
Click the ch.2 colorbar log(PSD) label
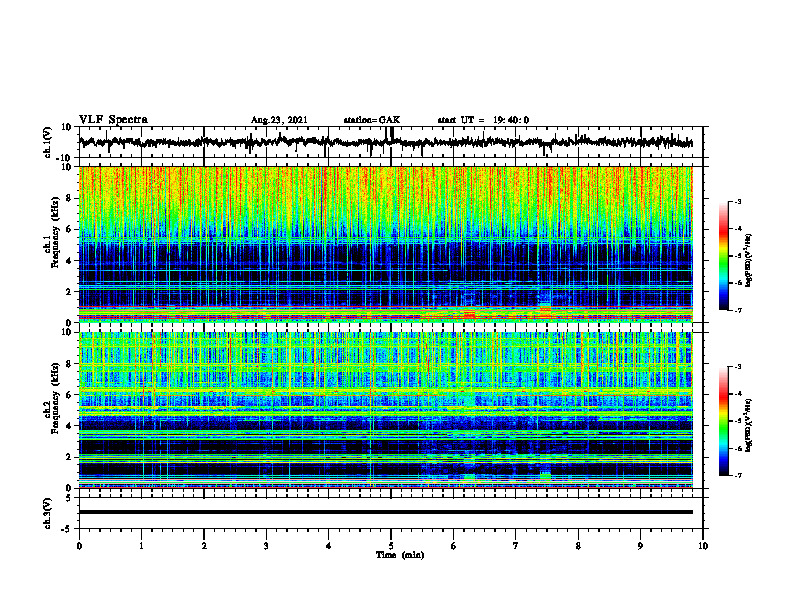[749, 426]
